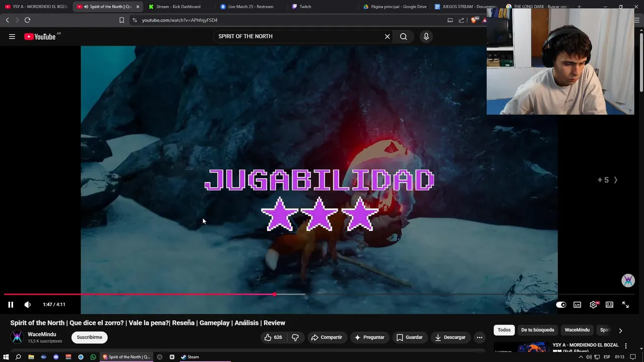Click the red progress scrubber handle
The image size is (644, 362).
point(274,294)
